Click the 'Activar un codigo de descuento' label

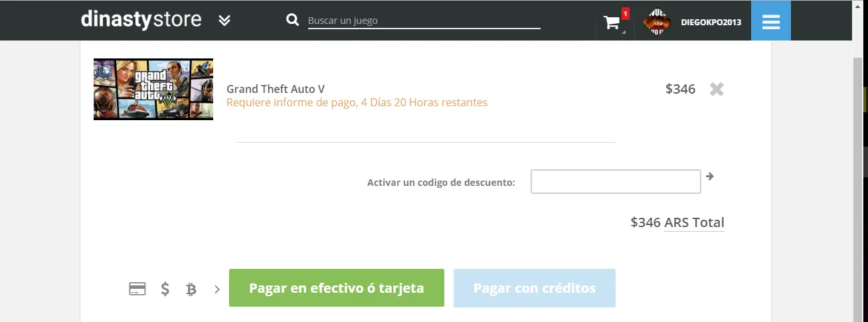click(x=441, y=182)
